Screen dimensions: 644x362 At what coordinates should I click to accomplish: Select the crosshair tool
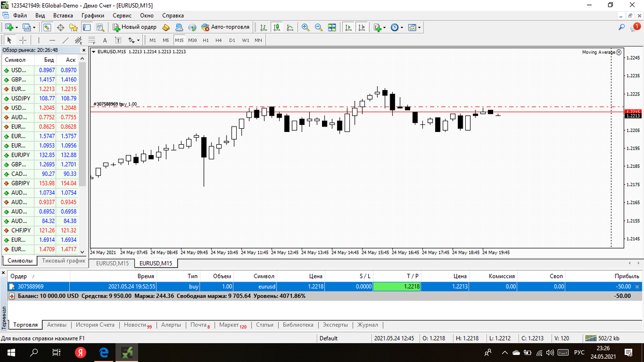(23, 40)
